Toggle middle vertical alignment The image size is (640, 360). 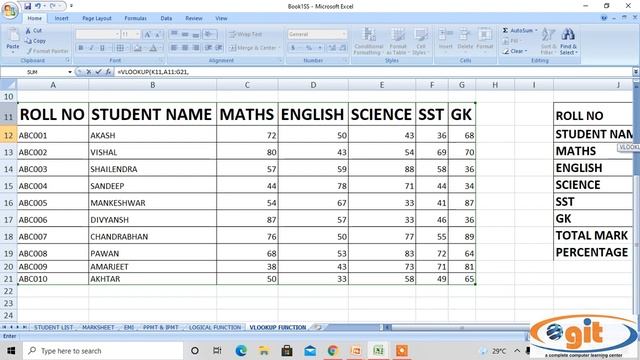click(185, 34)
